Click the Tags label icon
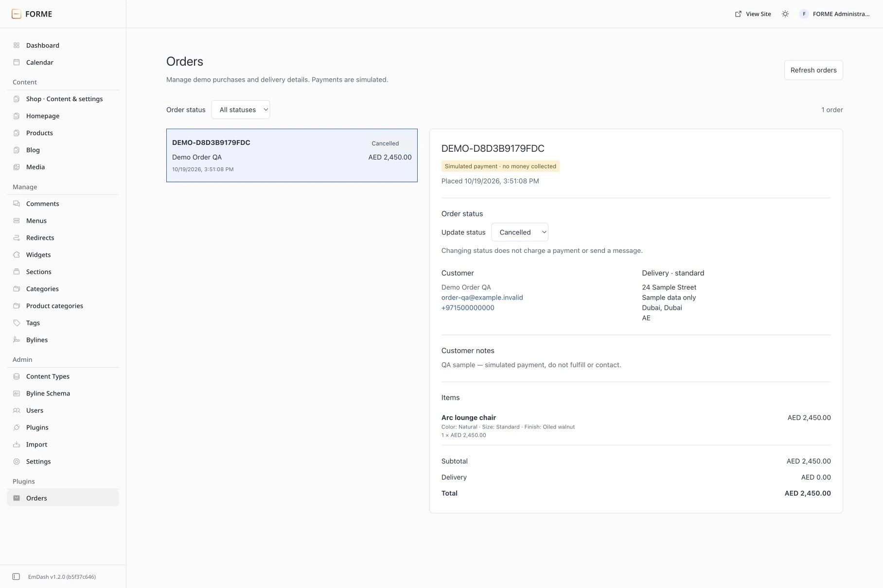Viewport: 883px width, 588px height. [x=17, y=323]
